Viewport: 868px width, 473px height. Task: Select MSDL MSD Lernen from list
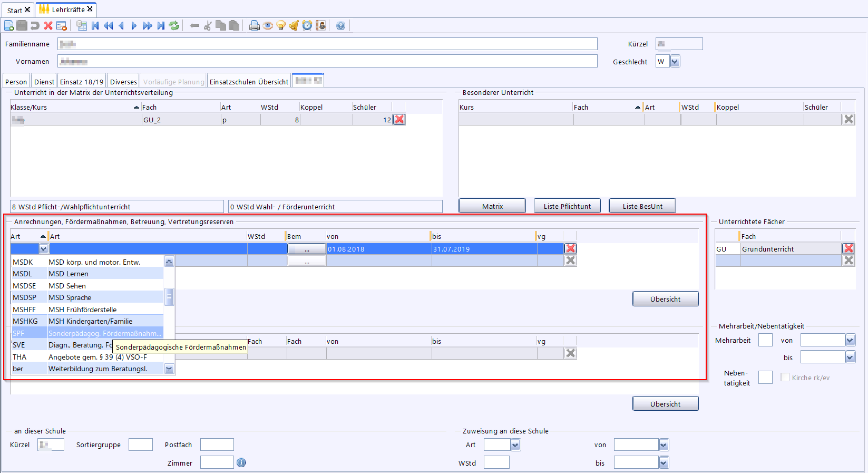(87, 274)
